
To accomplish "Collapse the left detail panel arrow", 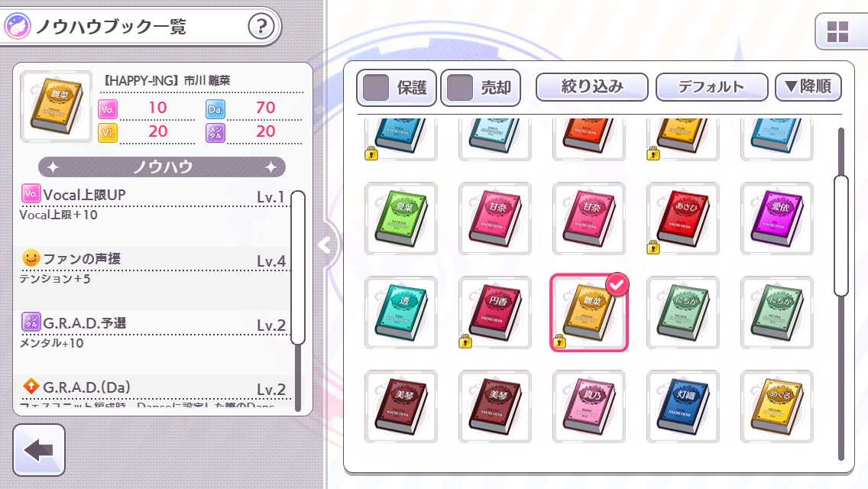I will [325, 244].
